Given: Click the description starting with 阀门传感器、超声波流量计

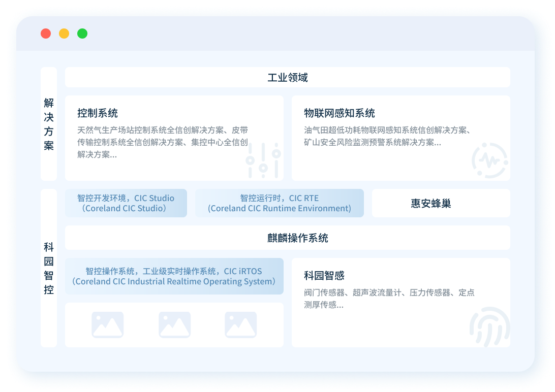Looking at the screenshot, I should (x=389, y=299).
